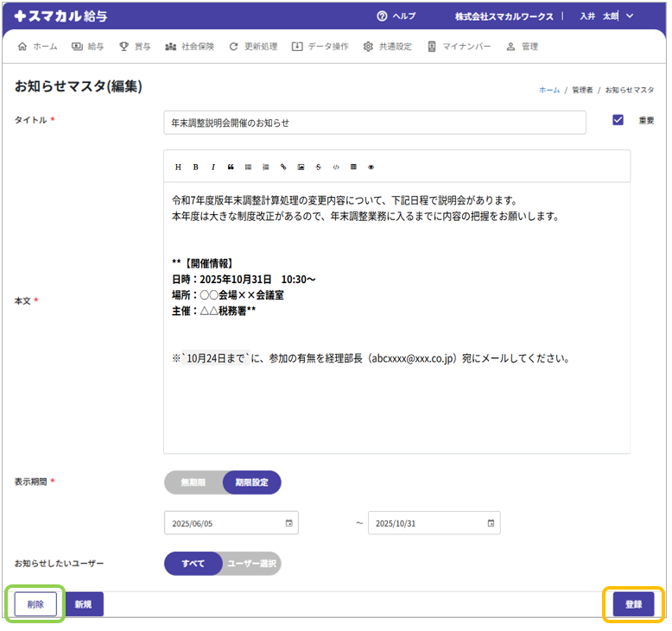The height and width of the screenshot is (631, 672).
Task: Open the start date calendar picker
Action: (288, 523)
